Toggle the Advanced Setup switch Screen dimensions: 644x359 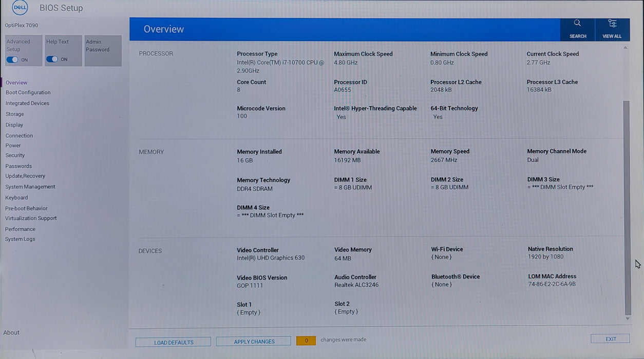pos(12,59)
